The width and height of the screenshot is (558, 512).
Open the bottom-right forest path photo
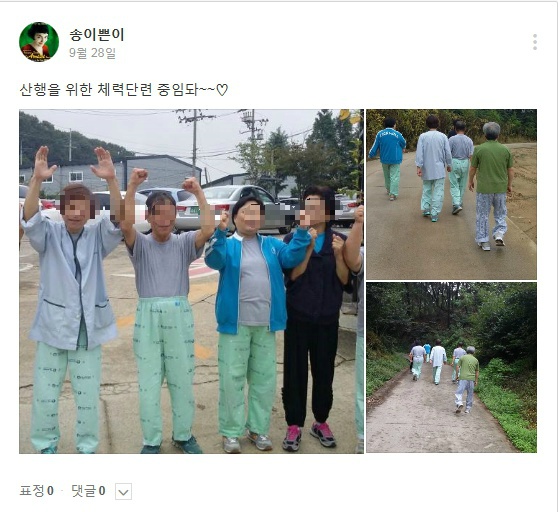[x=451, y=368]
